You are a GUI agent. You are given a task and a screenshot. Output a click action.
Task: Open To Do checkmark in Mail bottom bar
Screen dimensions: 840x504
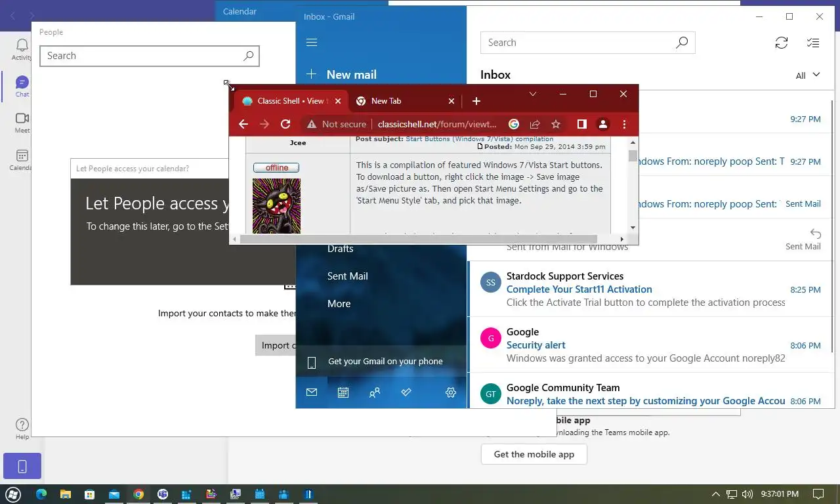(406, 392)
